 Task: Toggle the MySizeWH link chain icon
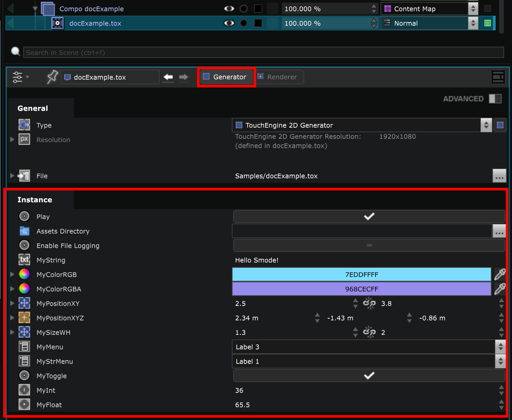[369, 332]
